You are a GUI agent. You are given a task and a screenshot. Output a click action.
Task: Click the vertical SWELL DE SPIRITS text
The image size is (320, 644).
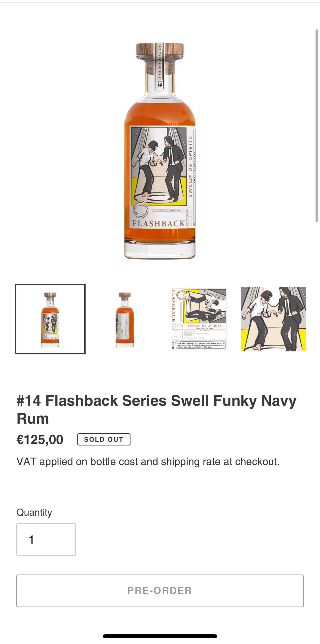190,167
